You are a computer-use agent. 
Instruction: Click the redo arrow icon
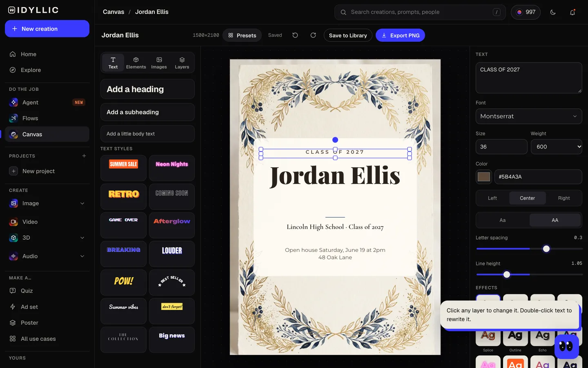(313, 35)
